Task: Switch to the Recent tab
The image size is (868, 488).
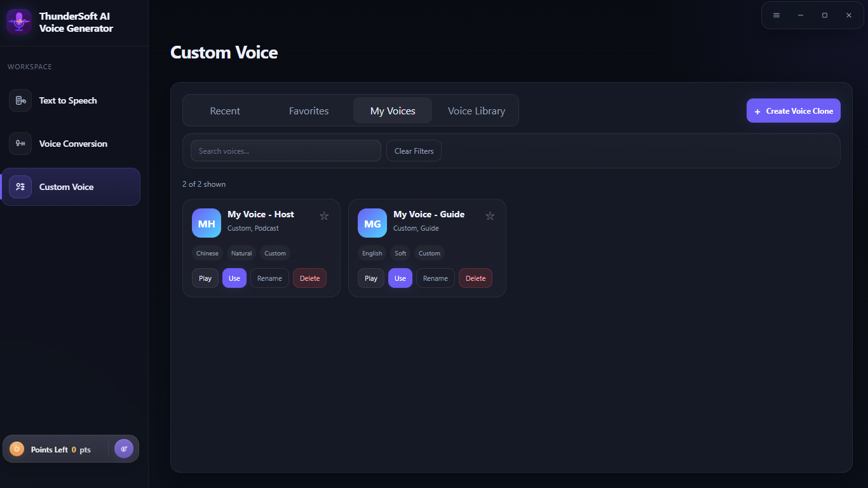Action: pos(225,111)
